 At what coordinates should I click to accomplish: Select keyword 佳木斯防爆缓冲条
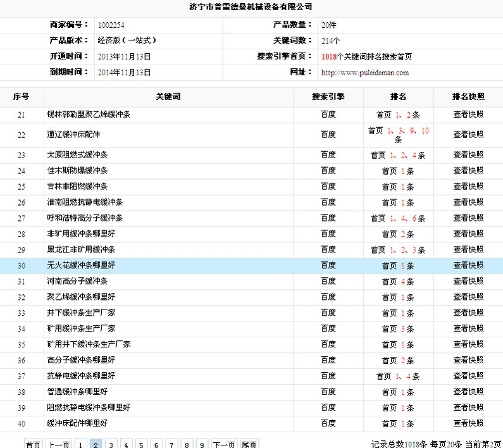[x=77, y=171]
